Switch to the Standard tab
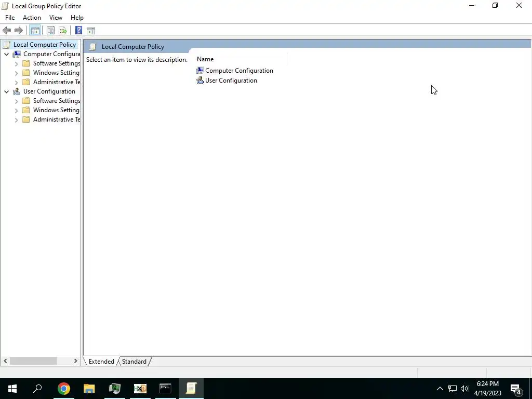Image resolution: width=532 pixels, height=399 pixels. [134, 362]
